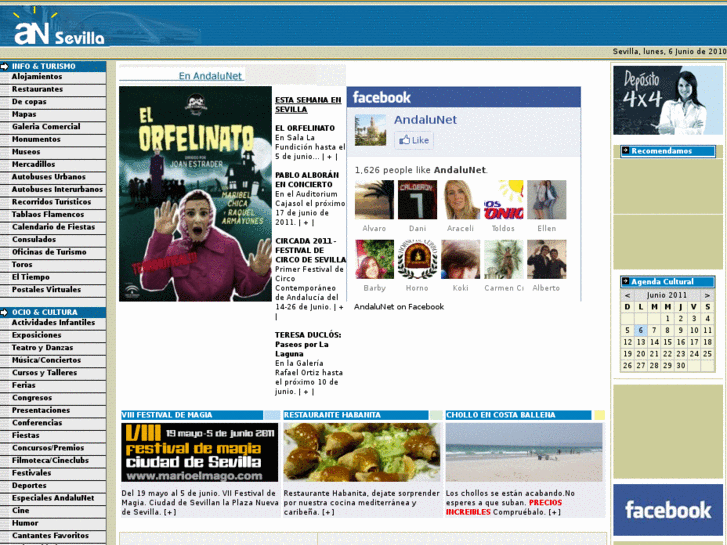Select day 17 in the June calendar
727x545 pixels.
694,342
